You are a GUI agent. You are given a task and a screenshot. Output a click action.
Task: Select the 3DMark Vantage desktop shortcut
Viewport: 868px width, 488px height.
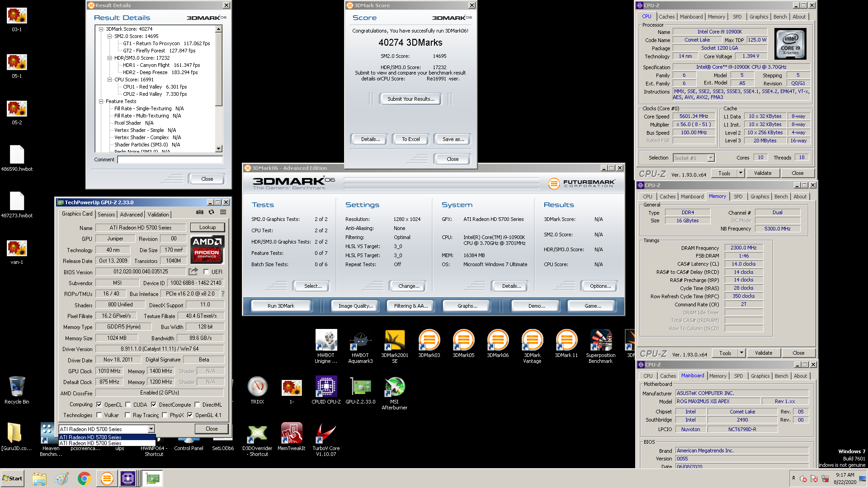tap(532, 347)
